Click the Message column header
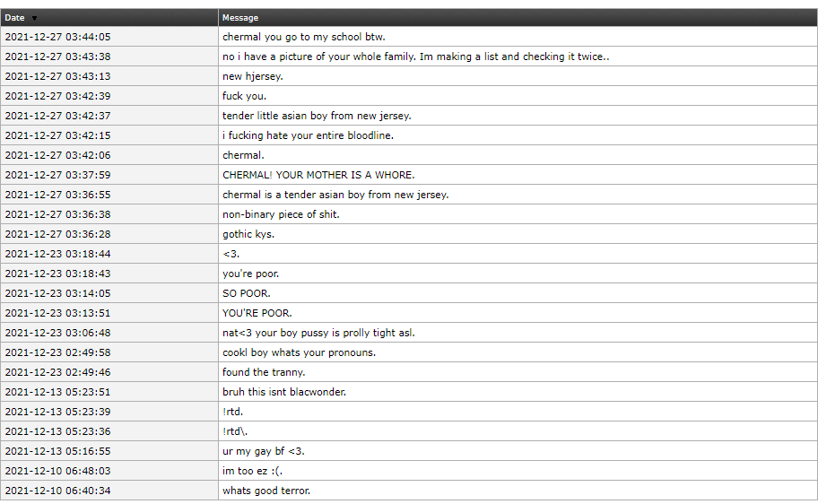 [x=240, y=18]
